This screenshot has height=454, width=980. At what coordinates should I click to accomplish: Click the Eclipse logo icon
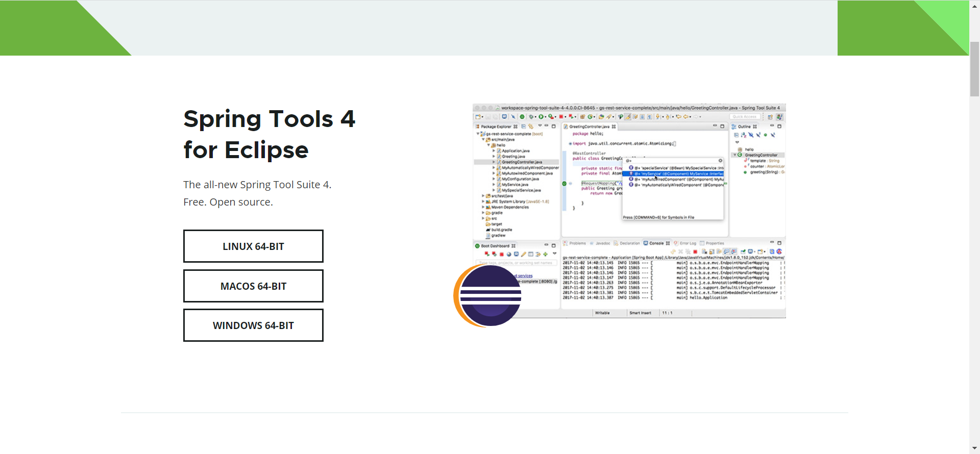(x=488, y=295)
